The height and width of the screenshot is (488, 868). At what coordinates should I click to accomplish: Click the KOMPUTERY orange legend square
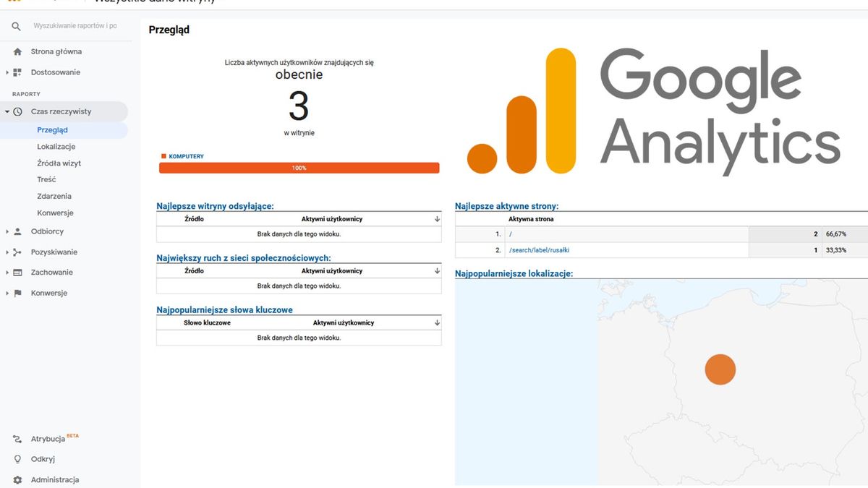pos(163,156)
